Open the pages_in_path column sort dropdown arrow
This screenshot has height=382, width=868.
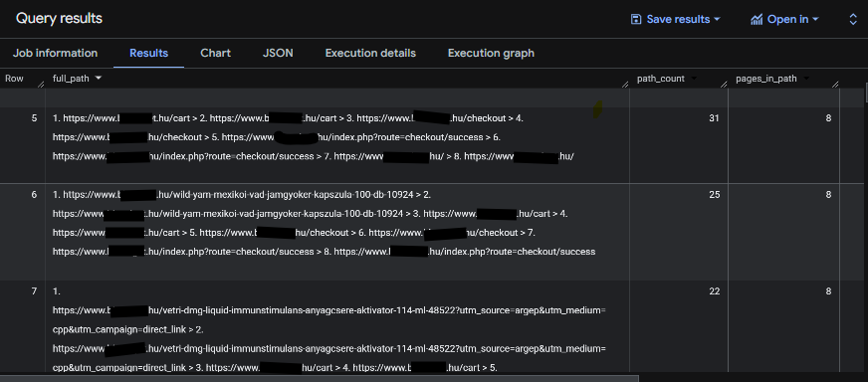(806, 79)
